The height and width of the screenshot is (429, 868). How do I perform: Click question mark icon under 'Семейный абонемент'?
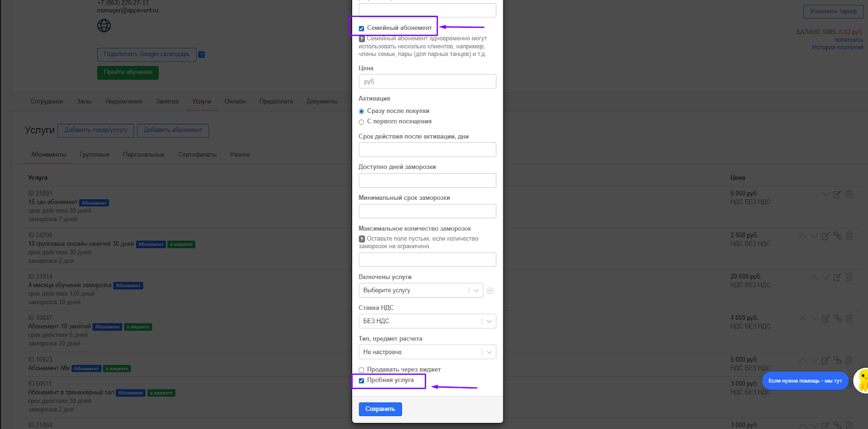362,39
